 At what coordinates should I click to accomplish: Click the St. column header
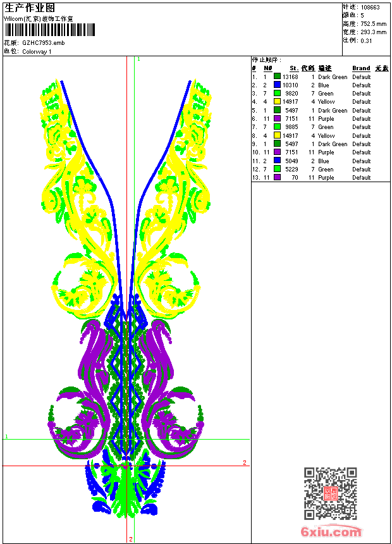point(294,68)
